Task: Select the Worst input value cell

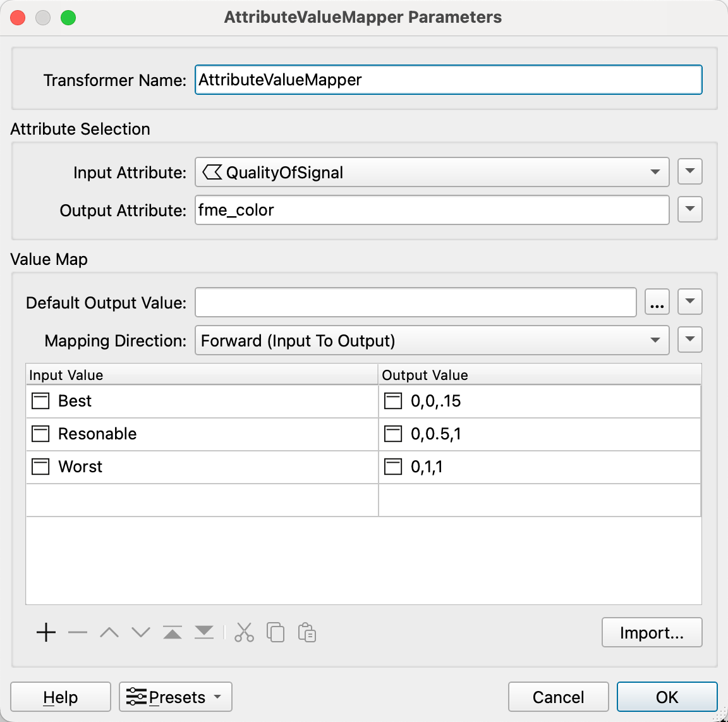Action: 202,467
